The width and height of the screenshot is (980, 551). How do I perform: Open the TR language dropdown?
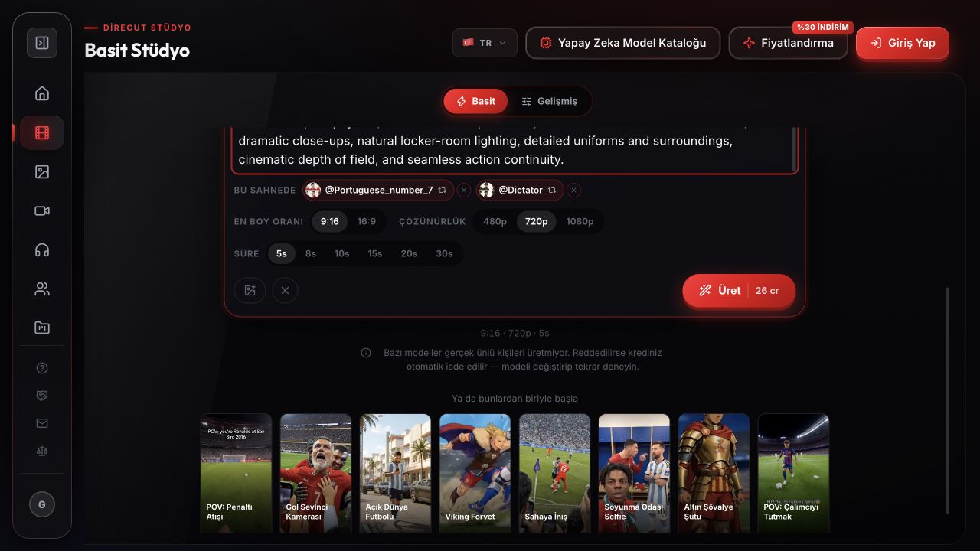[x=485, y=43]
